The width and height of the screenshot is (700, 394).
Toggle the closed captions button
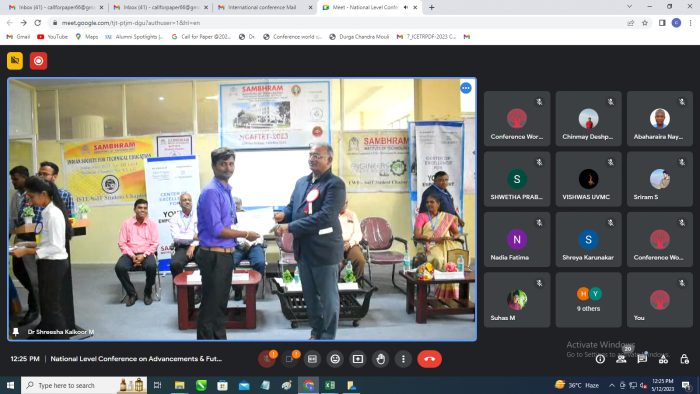click(x=312, y=359)
